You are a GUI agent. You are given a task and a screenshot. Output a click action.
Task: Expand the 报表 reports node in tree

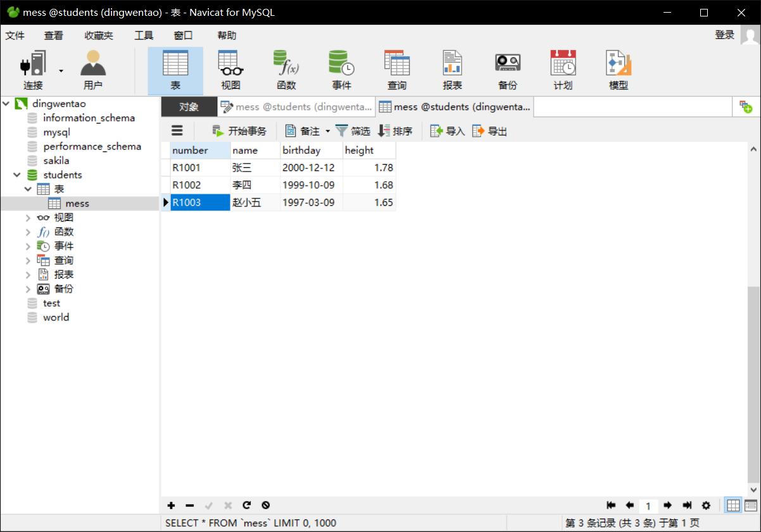coord(28,274)
